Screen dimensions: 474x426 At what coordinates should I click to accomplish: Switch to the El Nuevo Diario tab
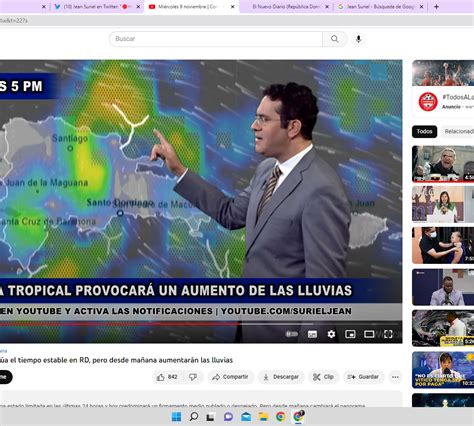(286, 6)
